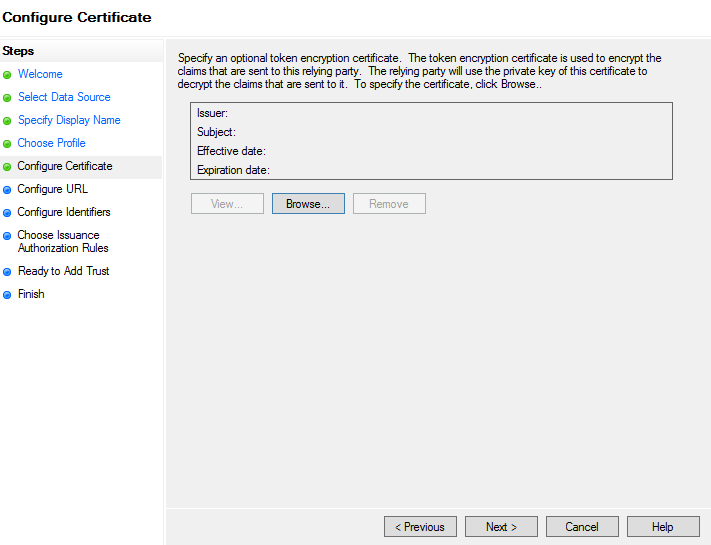Screen dimensions: 711x545
Task: Click green bullet beside Welcome
Action: (7, 75)
